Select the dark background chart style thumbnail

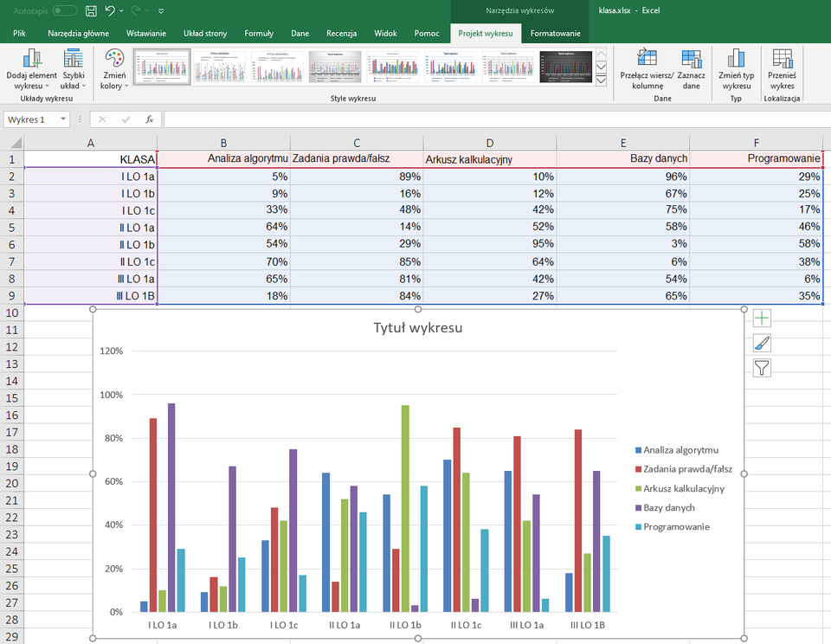pos(565,67)
